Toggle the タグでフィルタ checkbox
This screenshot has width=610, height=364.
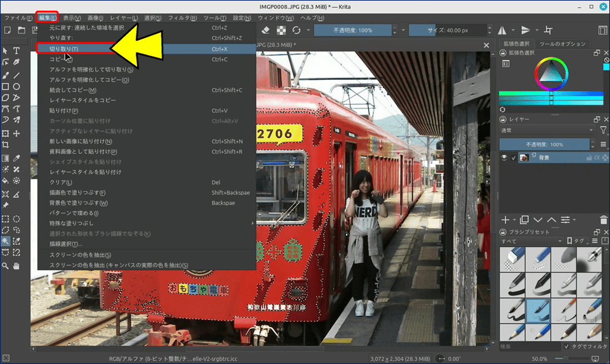(x=566, y=346)
